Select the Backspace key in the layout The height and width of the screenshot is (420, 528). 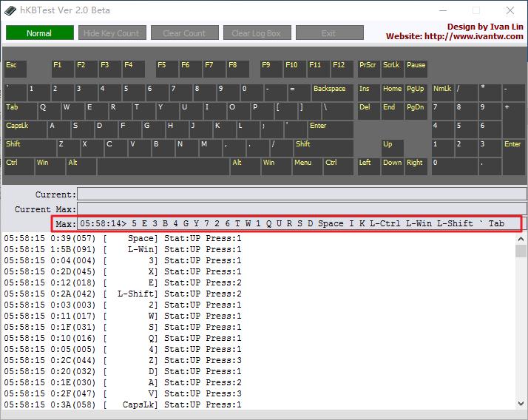click(x=331, y=92)
